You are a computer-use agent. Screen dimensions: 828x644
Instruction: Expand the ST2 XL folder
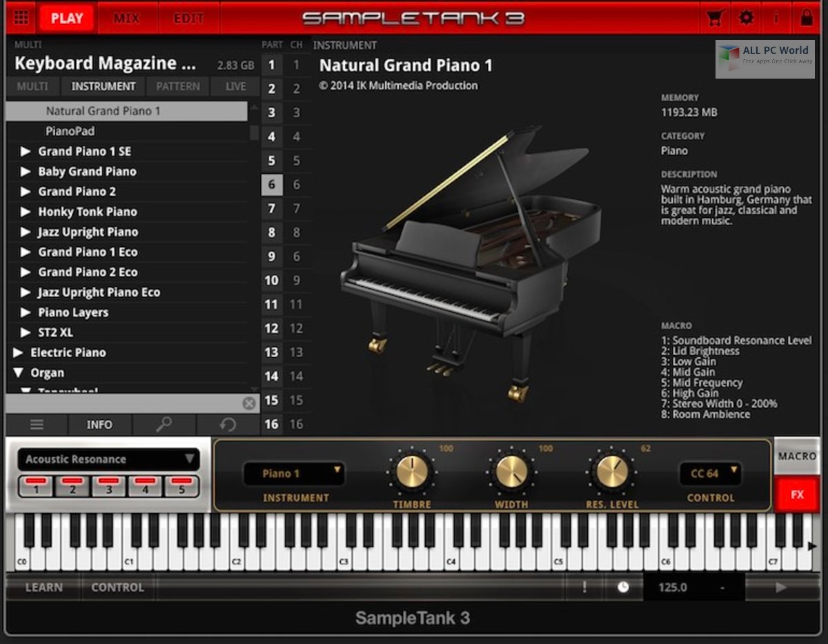26,333
